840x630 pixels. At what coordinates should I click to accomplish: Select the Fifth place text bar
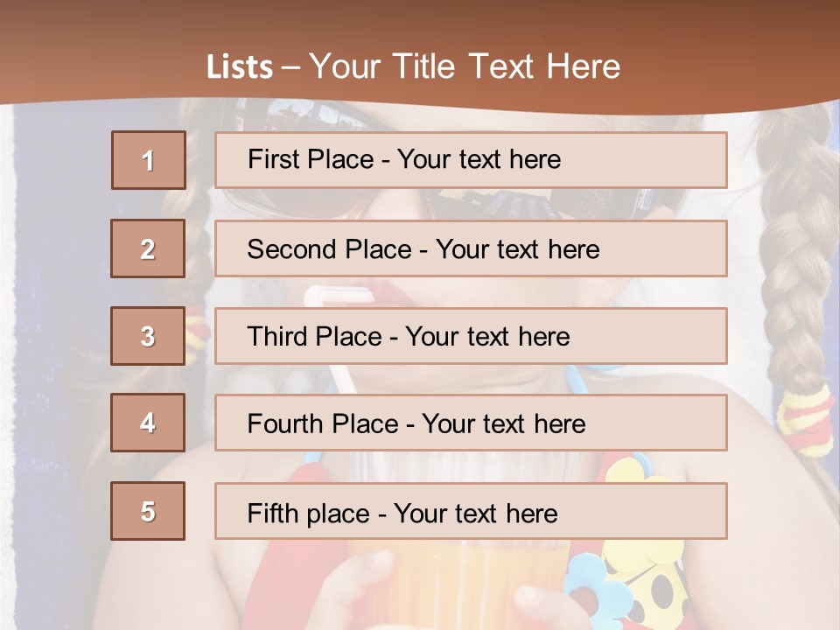coord(471,510)
